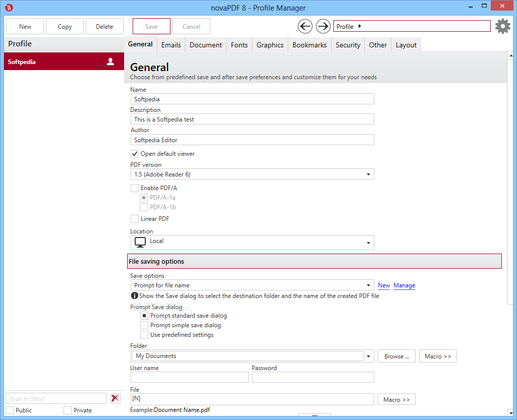Viewport: 517px width, 420px height.
Task: Open the PDF version dropdown
Action: (252, 174)
